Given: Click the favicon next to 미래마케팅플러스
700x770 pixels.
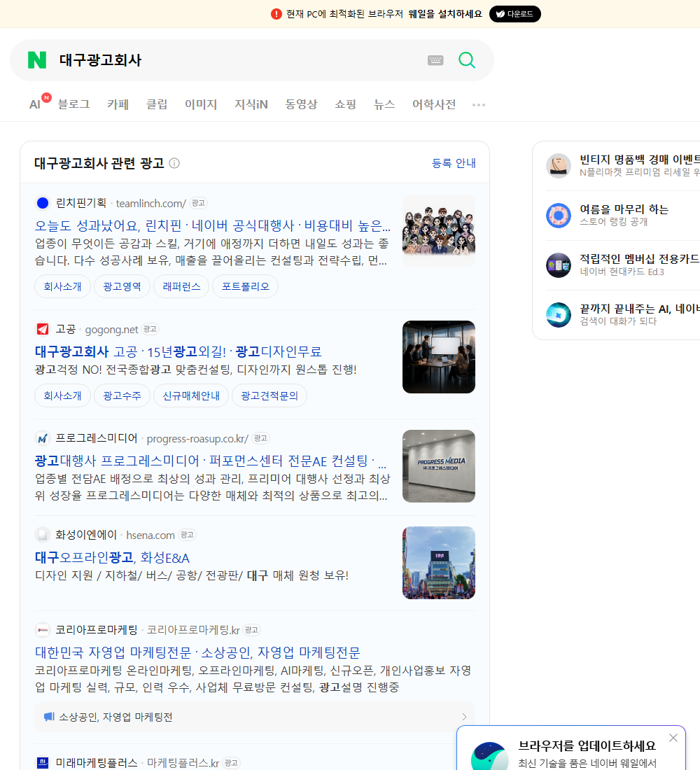Looking at the screenshot, I should coord(43,762).
